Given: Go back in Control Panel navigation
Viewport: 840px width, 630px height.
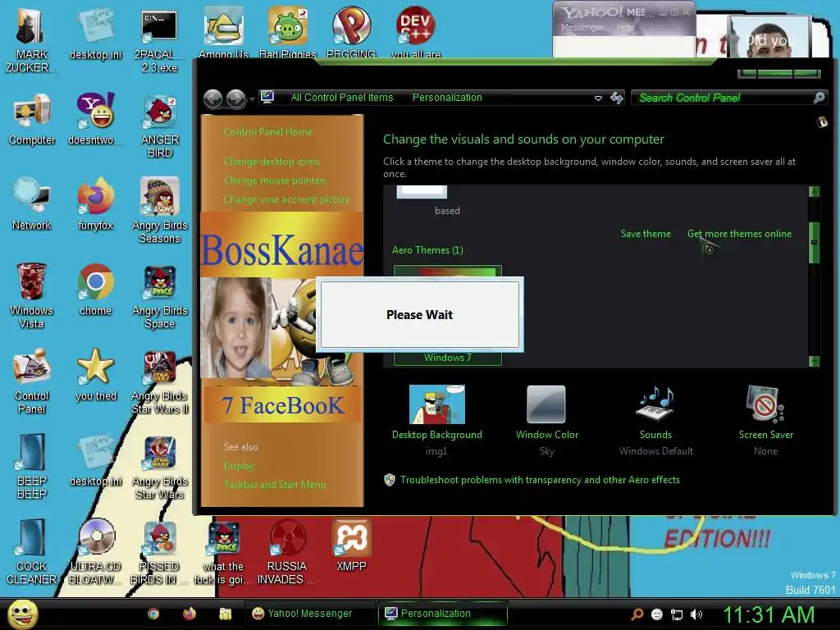Looking at the screenshot, I should pos(213,98).
